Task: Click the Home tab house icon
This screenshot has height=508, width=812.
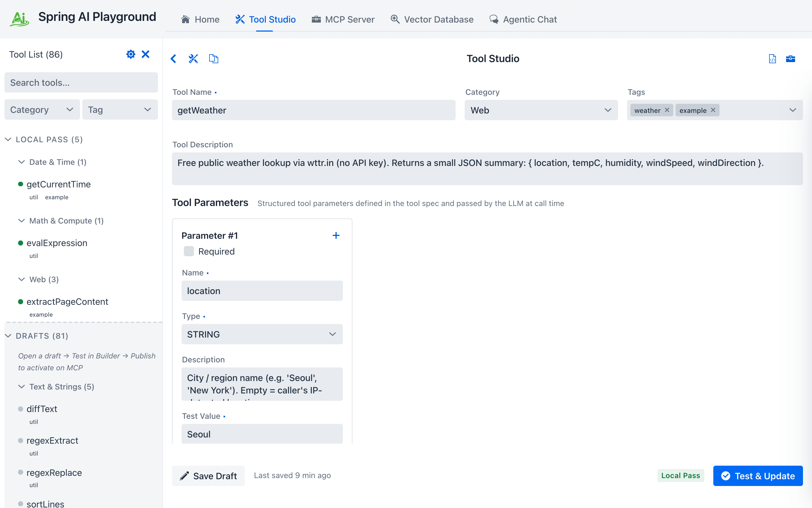Action: click(185, 19)
